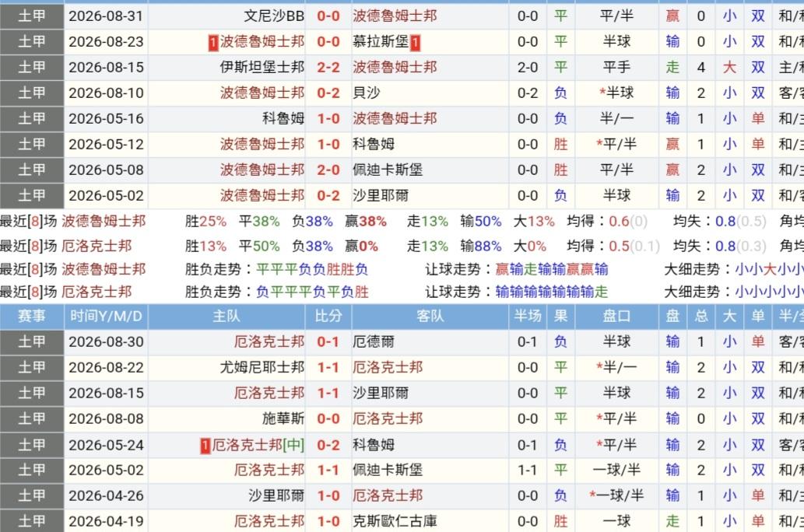Click the red card badge beside 慕拉斯堡
Screen dimensions: 804x532
coord(416,43)
